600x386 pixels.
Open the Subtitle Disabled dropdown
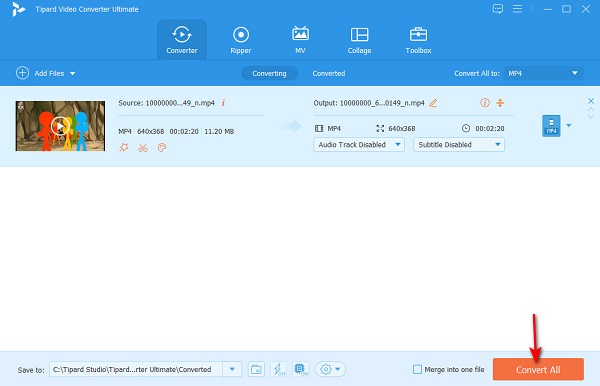click(x=459, y=145)
